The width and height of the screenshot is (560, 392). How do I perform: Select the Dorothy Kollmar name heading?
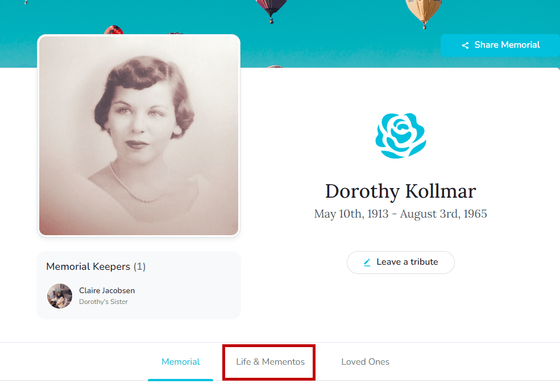[400, 191]
